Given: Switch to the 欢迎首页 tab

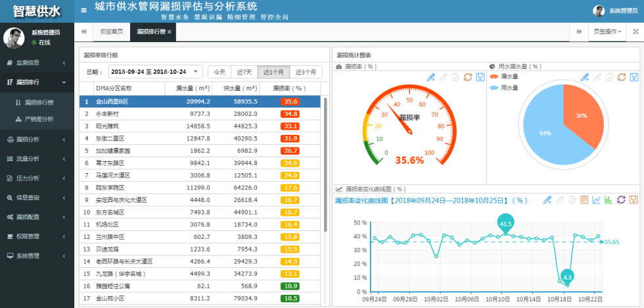Looking at the screenshot, I should (112, 32).
